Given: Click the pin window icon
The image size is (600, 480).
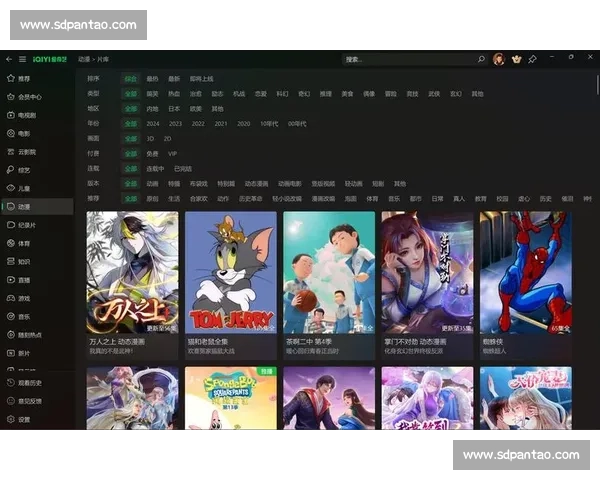Looking at the screenshot, I should tap(532, 59).
